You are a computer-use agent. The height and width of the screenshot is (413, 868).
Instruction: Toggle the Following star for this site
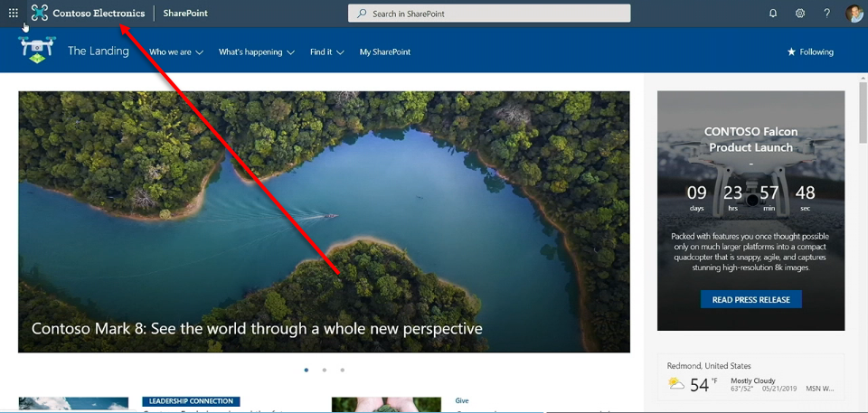pyautogui.click(x=810, y=52)
